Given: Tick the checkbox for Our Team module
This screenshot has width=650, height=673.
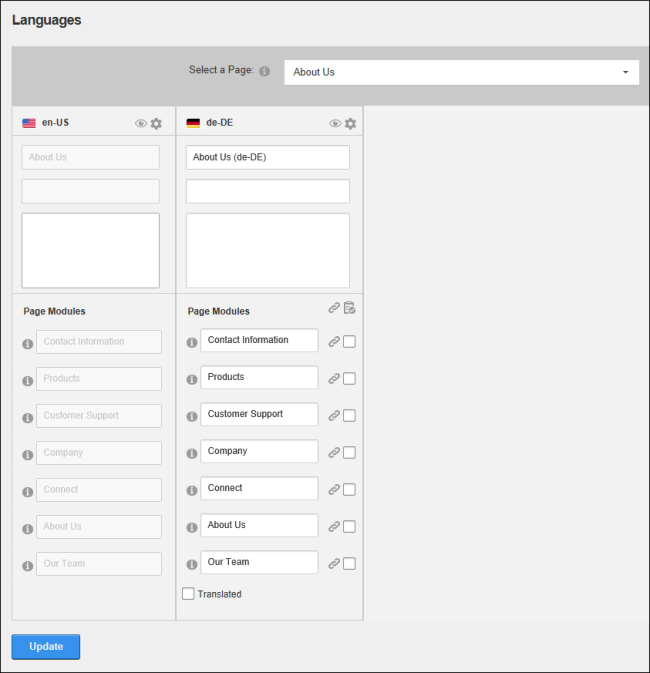Looking at the screenshot, I should [x=349, y=564].
